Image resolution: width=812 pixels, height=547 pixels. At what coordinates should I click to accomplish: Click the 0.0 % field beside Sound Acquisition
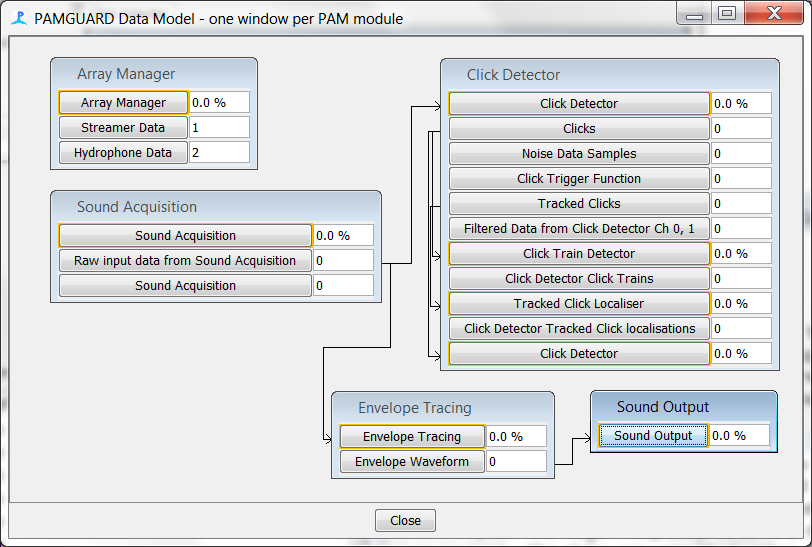pos(343,235)
